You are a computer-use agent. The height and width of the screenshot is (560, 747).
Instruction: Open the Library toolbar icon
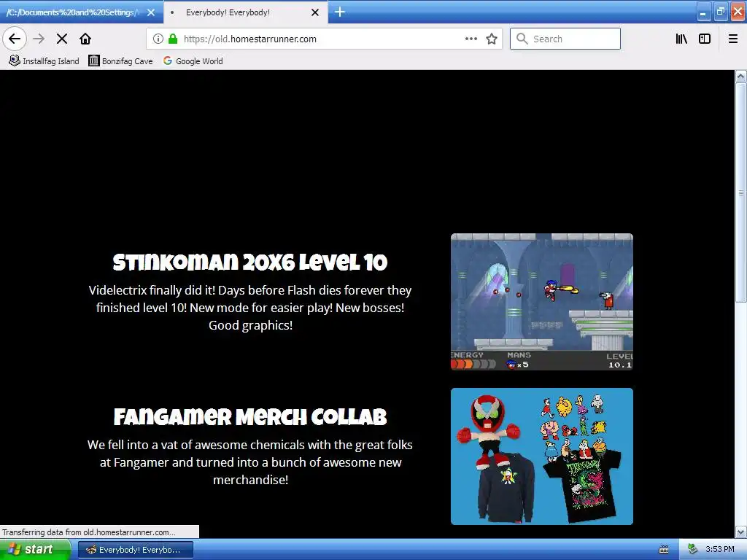coord(681,39)
